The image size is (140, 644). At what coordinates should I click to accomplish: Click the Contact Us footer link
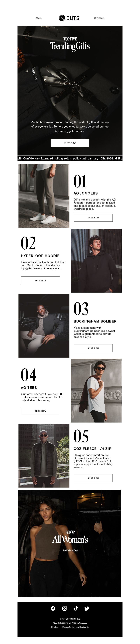tap(84, 627)
